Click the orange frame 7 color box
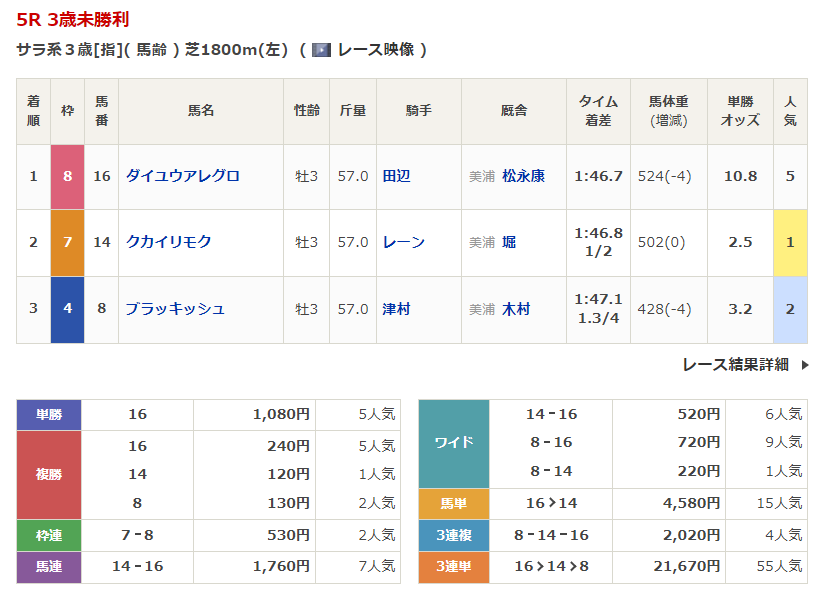Screen dimensions: 822x593 68,242
